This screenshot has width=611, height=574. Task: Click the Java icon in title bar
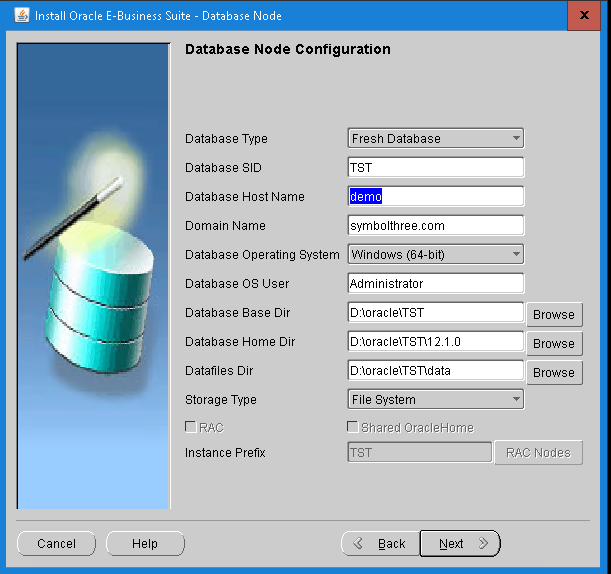[19, 15]
